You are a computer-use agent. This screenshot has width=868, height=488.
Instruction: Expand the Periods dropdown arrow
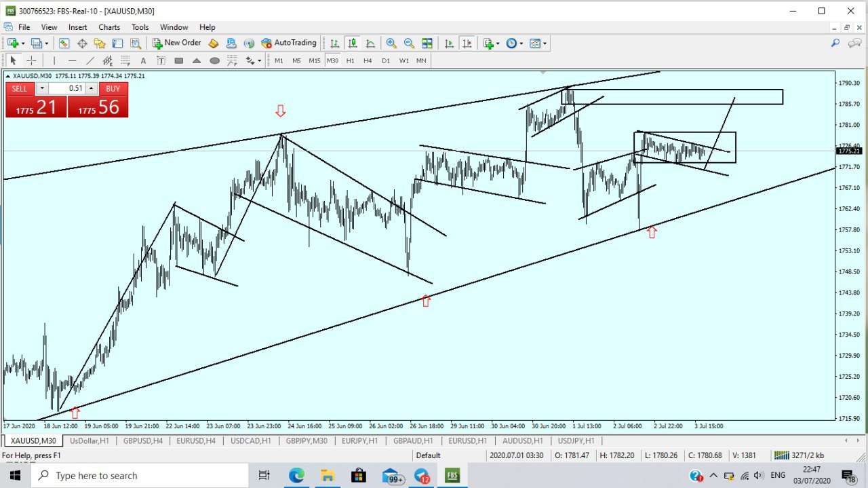521,43
